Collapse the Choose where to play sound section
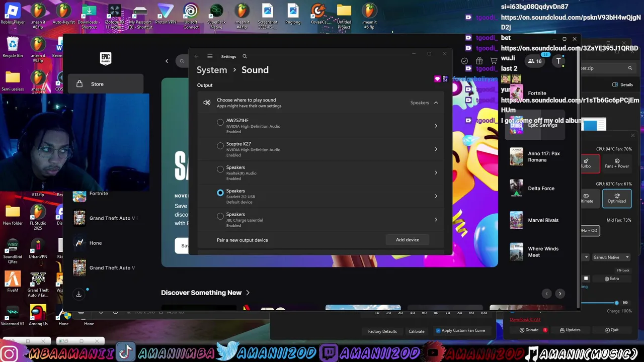 pyautogui.click(x=436, y=103)
